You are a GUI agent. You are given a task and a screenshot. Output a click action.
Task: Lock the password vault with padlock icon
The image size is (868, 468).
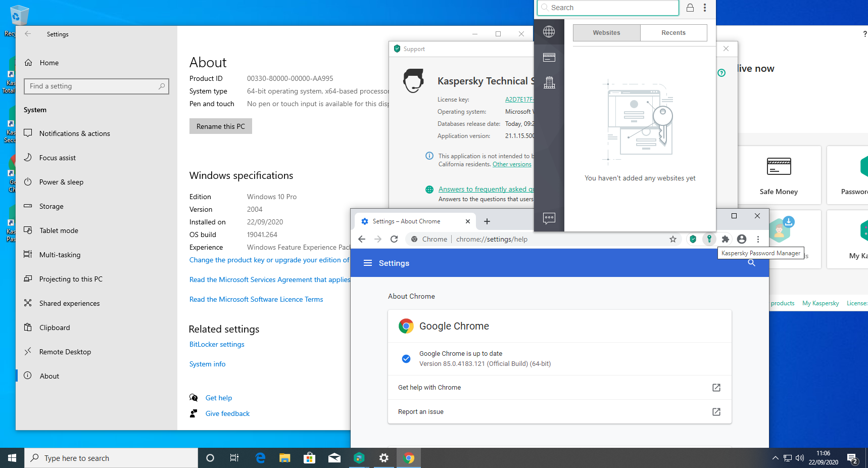click(x=690, y=8)
